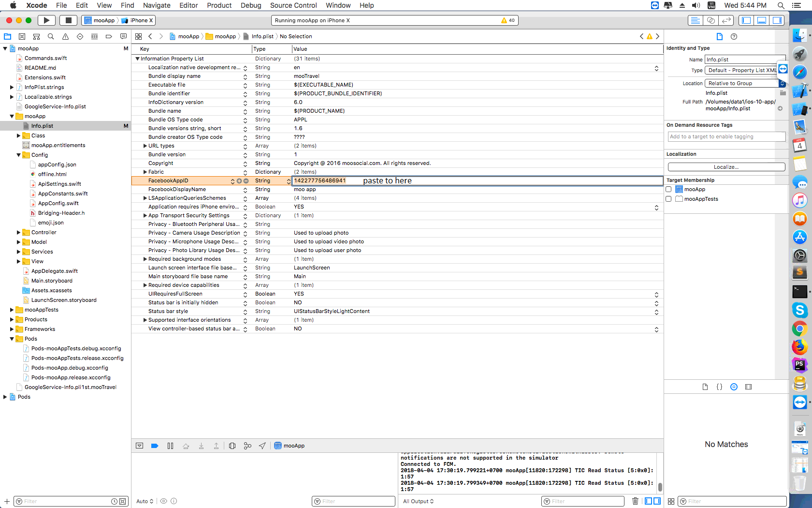Show File Template library

click(x=705, y=387)
